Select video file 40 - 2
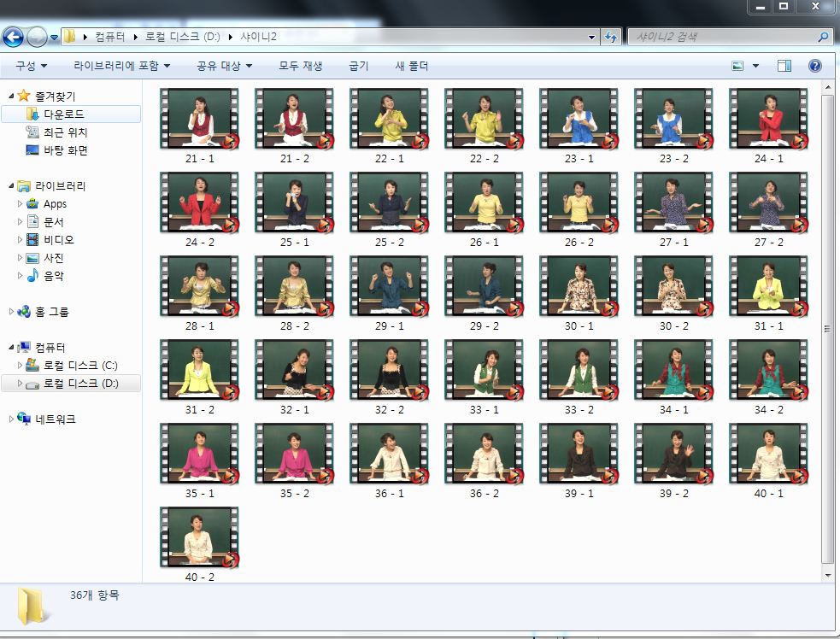Viewport: 840px width, 639px height. coord(199,543)
